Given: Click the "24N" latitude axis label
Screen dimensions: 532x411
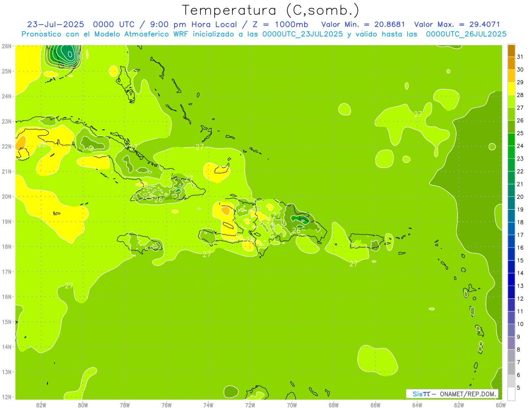Looking at the screenshot, I should click(7, 96).
